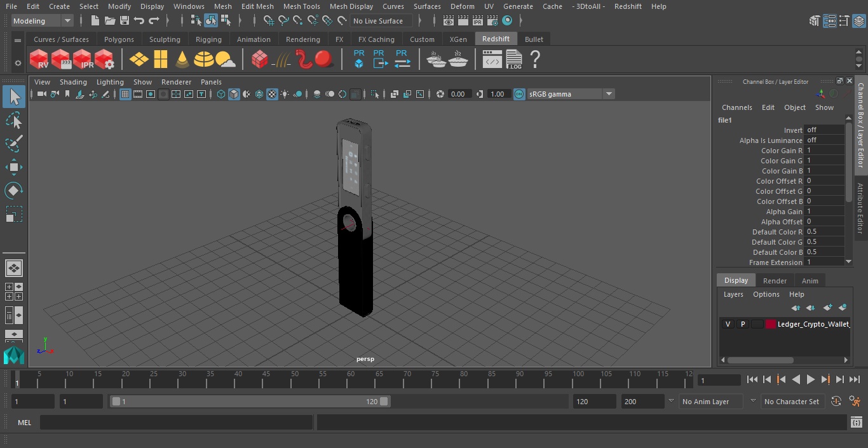This screenshot has width=868, height=448.
Task: Click the Redshift RV render view icon
Action: [39, 60]
